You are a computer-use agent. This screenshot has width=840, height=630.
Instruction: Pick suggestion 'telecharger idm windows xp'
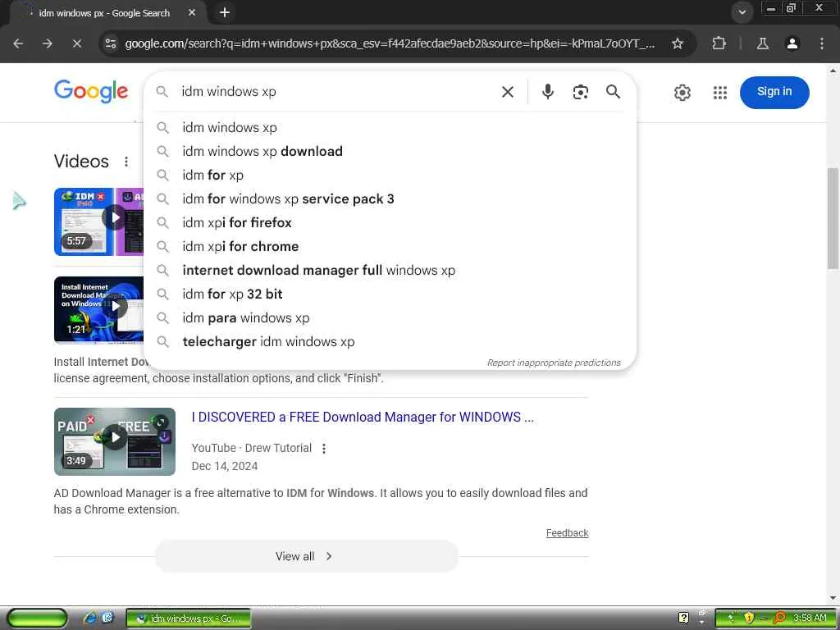pyautogui.click(x=390, y=342)
